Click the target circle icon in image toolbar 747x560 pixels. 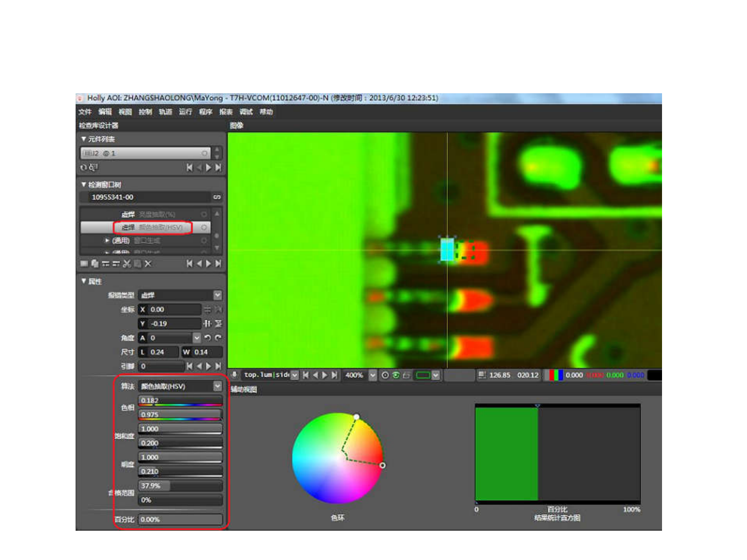point(385,375)
